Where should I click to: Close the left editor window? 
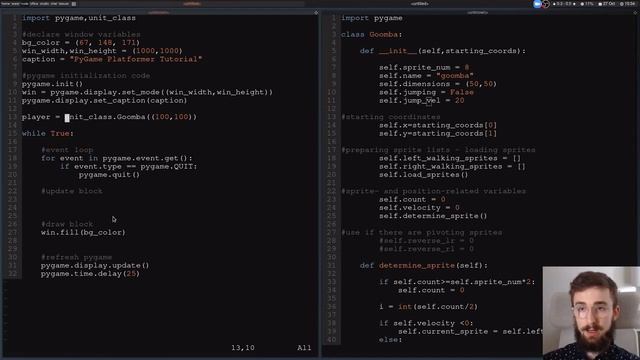[316, 13]
